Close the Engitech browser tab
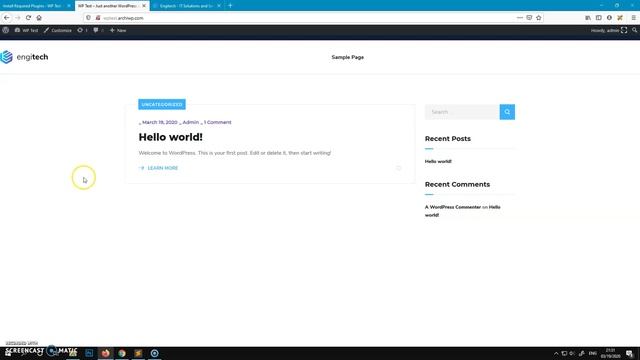 (x=219, y=6)
